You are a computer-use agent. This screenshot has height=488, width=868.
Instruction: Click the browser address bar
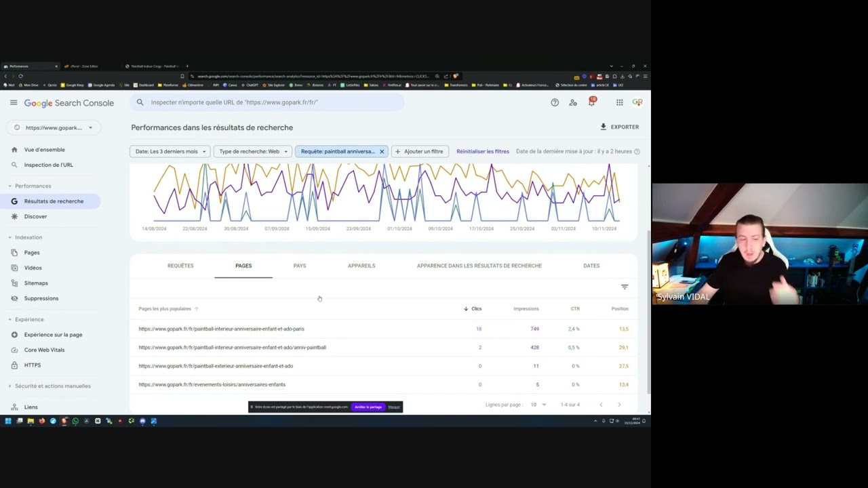pyautogui.click(x=312, y=76)
